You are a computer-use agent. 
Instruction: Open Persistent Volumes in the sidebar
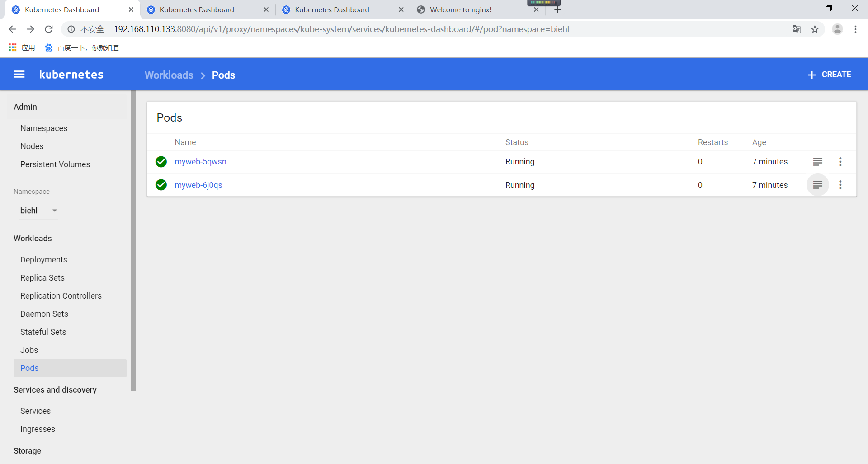[55, 164]
